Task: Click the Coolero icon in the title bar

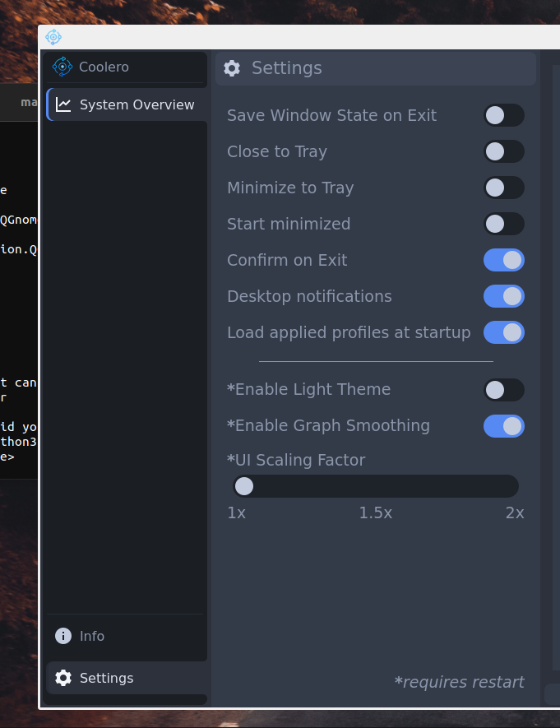Action: pos(53,37)
